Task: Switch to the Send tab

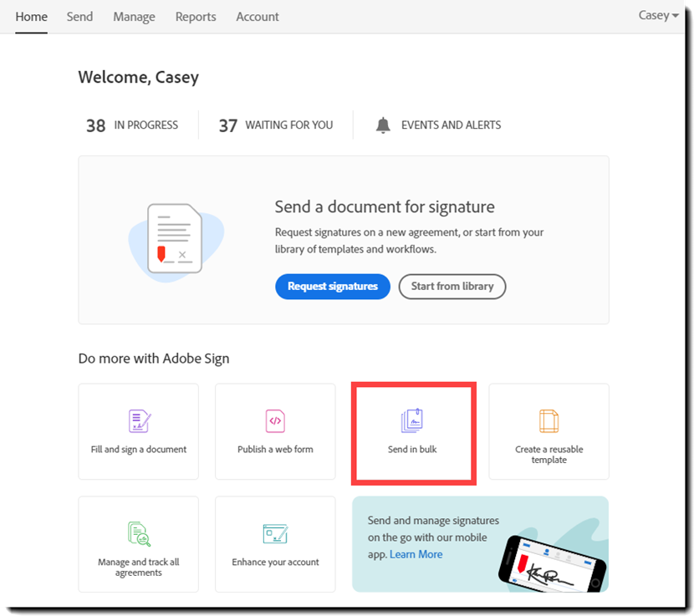Action: click(x=79, y=17)
